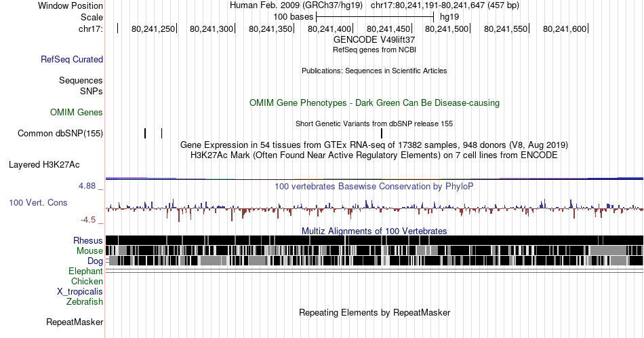This screenshot has height=338, width=644.
Task: Click the H3K27Ac Mark ENCODE title
Action: click(x=374, y=155)
